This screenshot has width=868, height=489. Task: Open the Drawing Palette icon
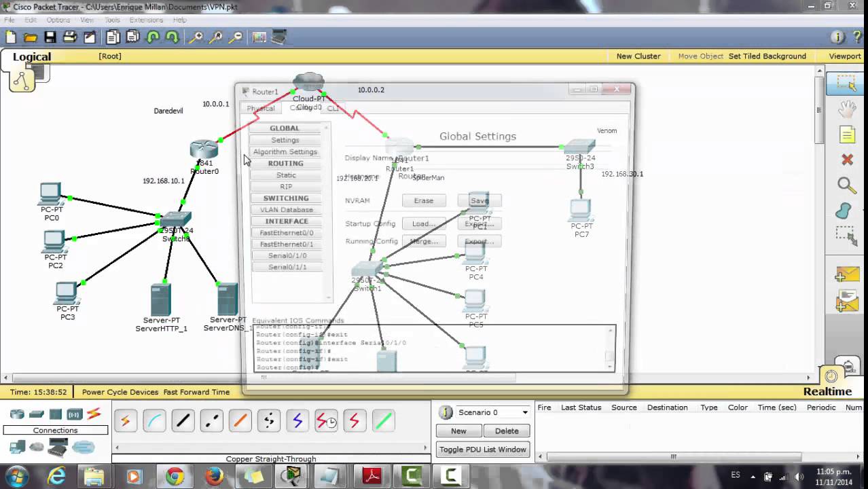(259, 37)
